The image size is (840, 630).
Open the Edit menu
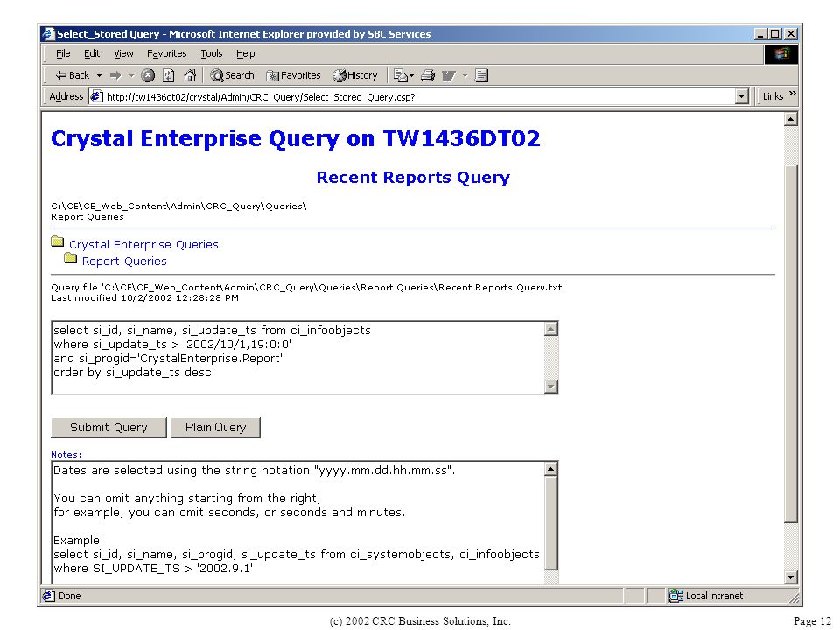[92, 53]
